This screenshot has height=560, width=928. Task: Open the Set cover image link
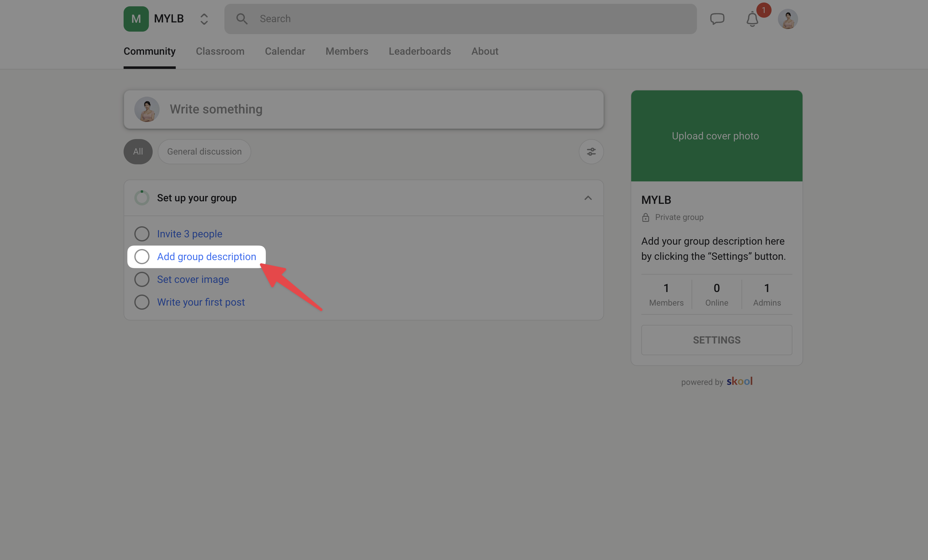click(x=193, y=279)
